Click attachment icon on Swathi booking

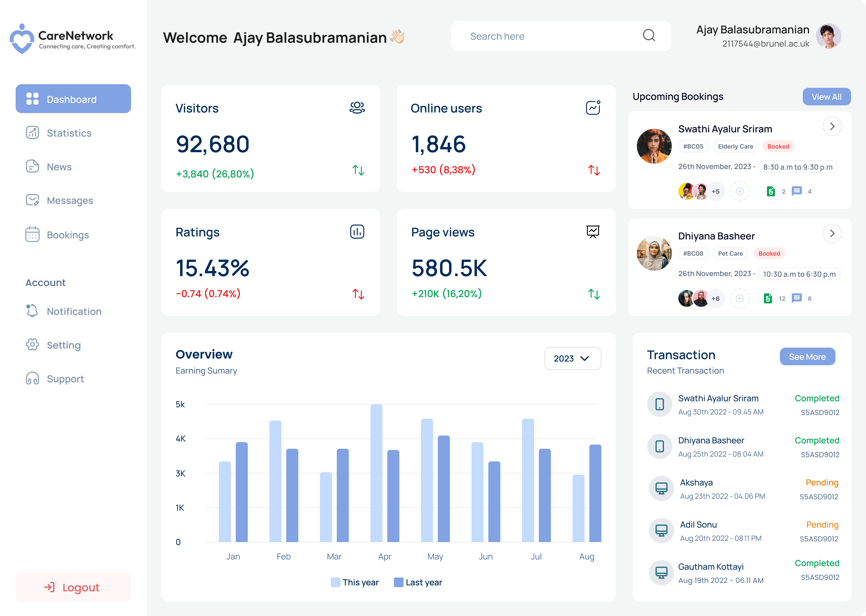(771, 191)
